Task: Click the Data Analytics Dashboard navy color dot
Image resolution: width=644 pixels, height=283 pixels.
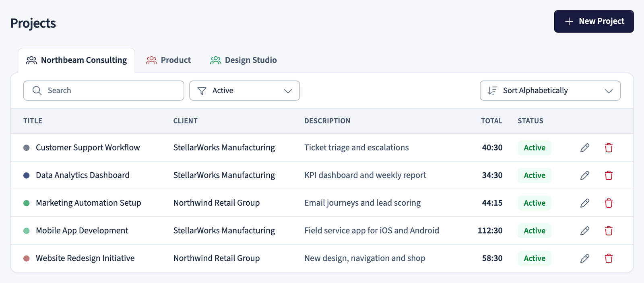Action: pos(27,175)
